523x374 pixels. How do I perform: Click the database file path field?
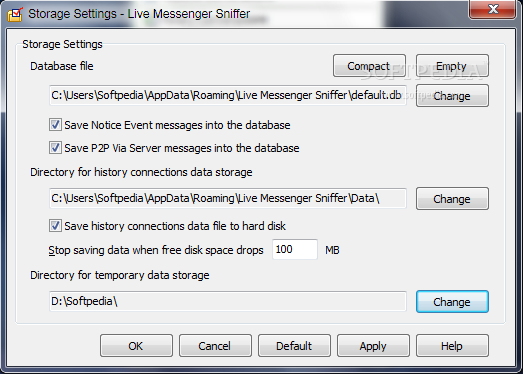click(228, 95)
